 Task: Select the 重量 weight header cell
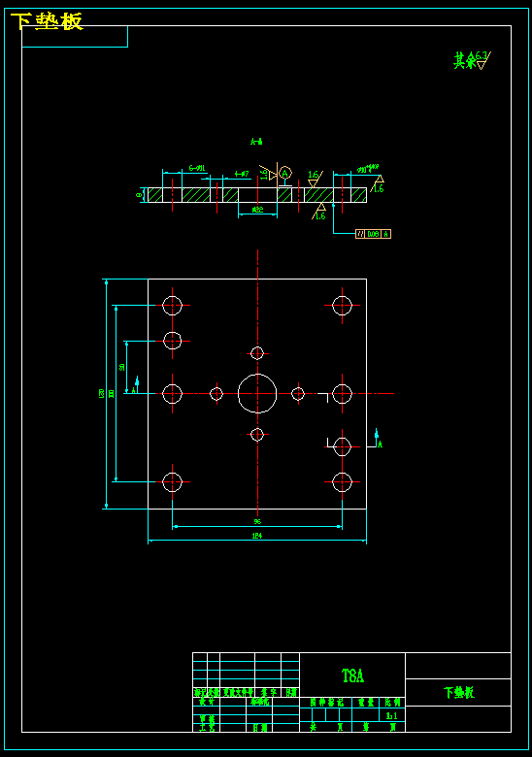pos(365,703)
